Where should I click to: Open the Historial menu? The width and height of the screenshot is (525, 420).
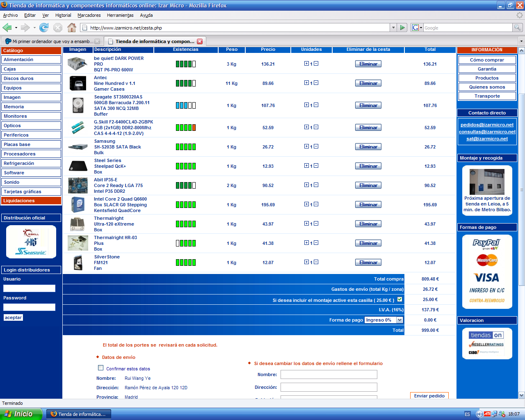[x=63, y=15]
